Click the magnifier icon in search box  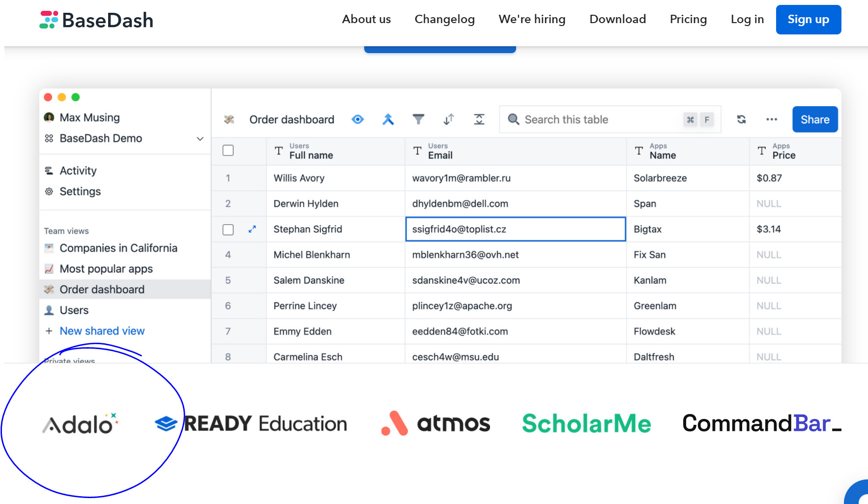click(x=513, y=119)
